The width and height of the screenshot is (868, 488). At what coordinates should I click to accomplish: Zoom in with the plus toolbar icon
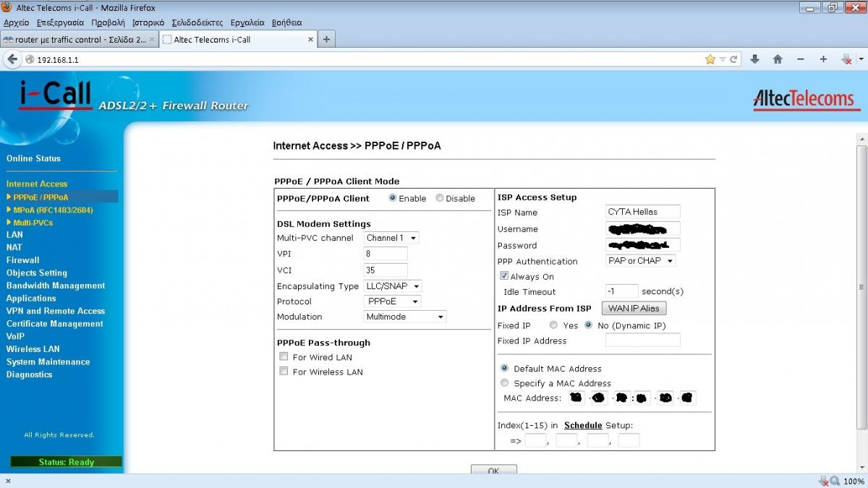click(x=823, y=59)
